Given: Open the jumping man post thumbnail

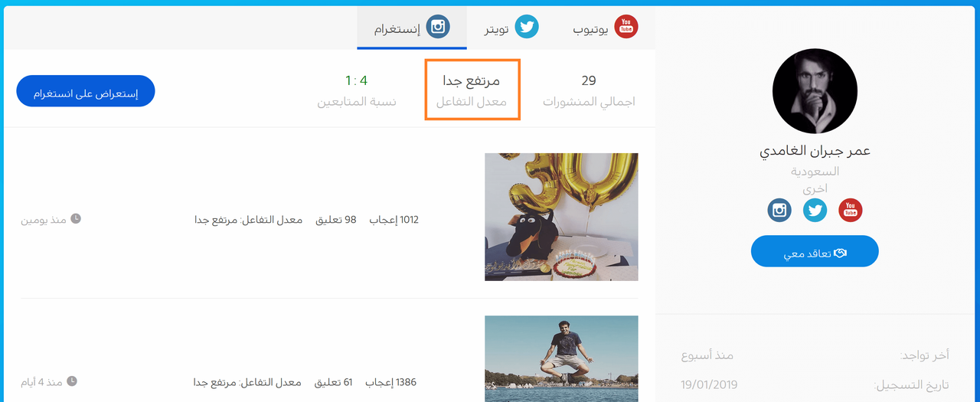Looking at the screenshot, I should coord(561,359).
